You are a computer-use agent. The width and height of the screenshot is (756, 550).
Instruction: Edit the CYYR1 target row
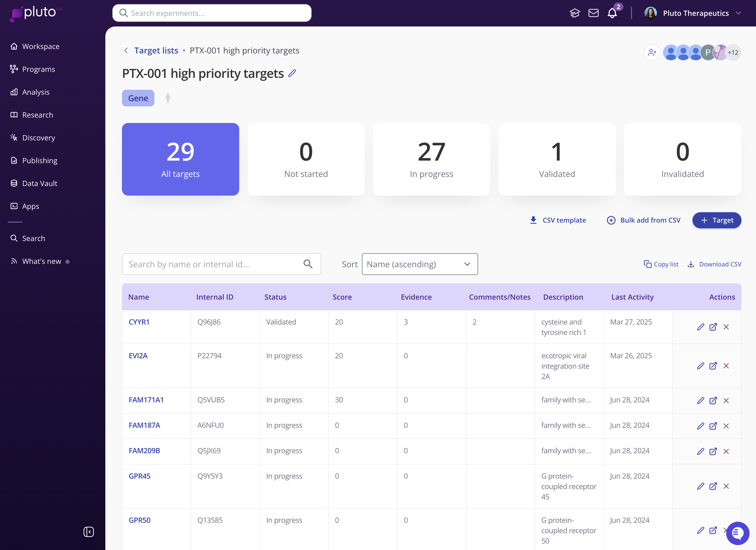(700, 327)
